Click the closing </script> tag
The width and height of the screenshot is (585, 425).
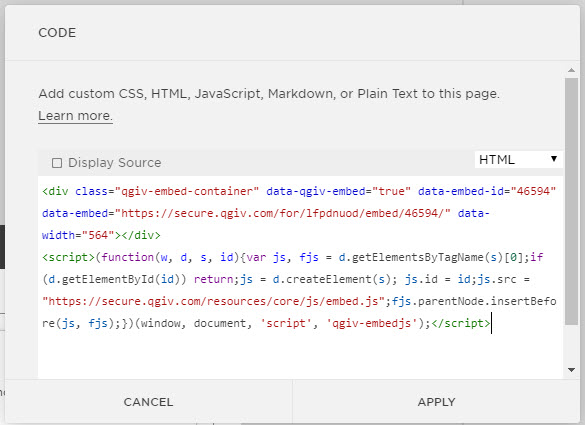point(461,323)
